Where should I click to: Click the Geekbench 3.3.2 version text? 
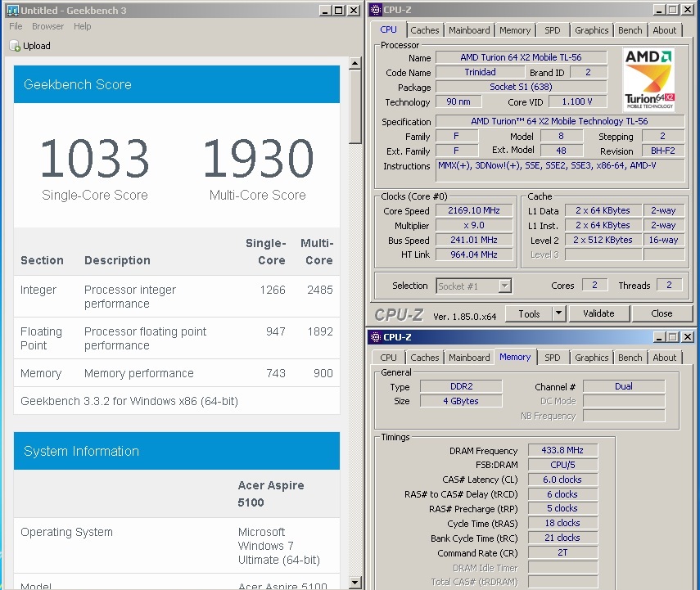pos(129,401)
